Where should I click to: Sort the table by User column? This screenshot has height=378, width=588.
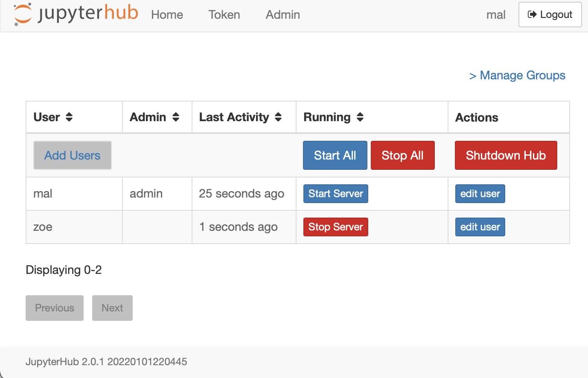point(68,117)
